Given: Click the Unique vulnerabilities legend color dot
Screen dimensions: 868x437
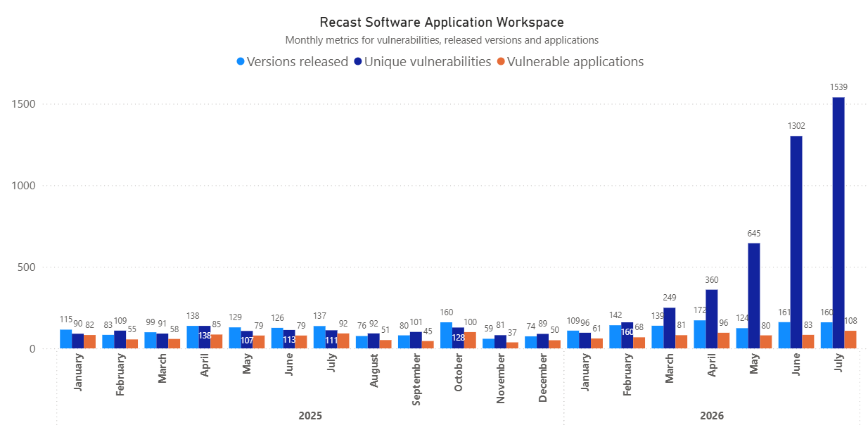Looking at the screenshot, I should 358,62.
